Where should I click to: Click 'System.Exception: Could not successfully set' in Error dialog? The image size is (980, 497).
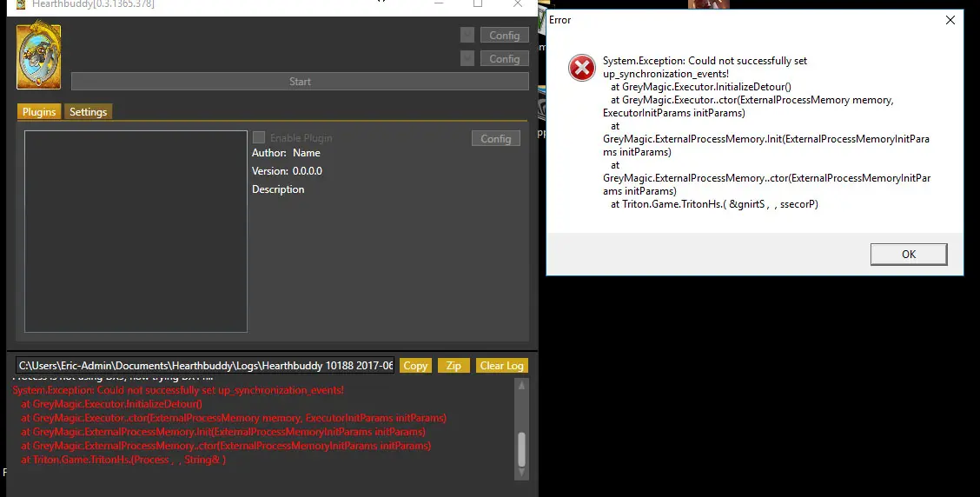[x=705, y=61]
